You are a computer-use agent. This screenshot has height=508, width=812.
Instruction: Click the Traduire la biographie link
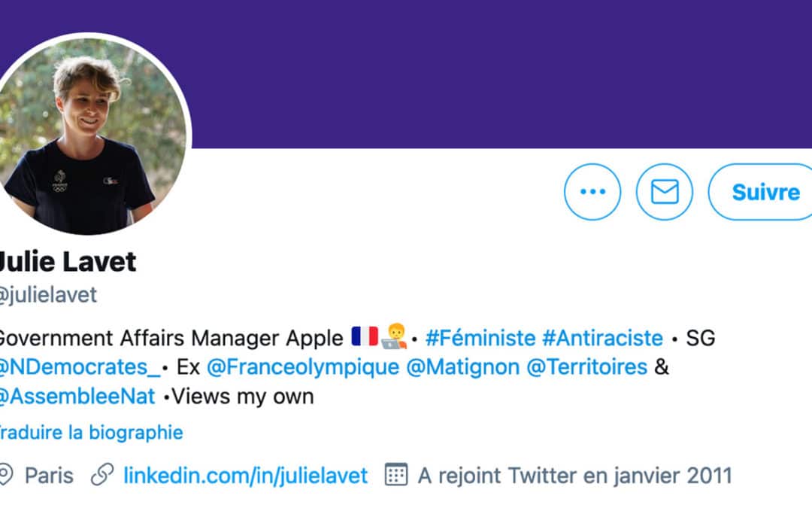tap(90, 432)
